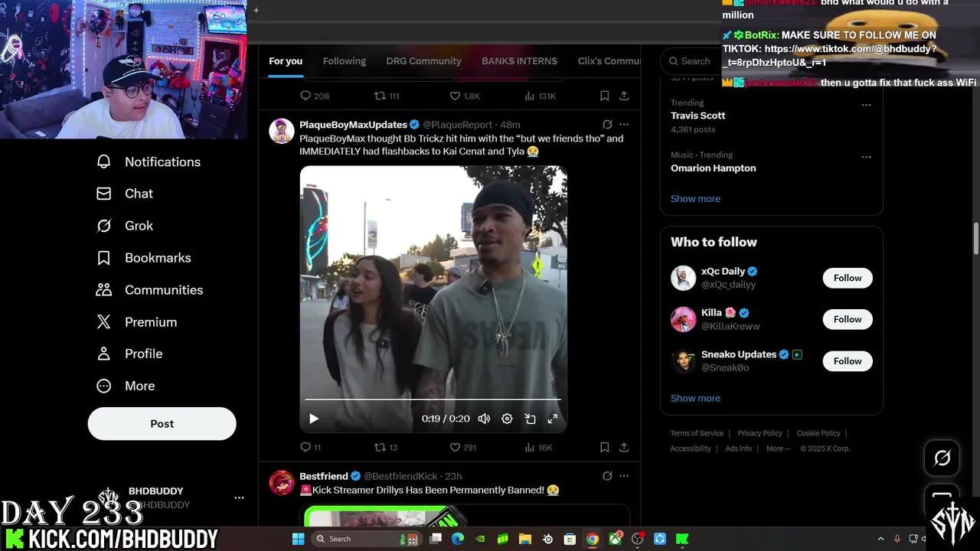Follow Killa account
The width and height of the screenshot is (980, 551).
(848, 319)
